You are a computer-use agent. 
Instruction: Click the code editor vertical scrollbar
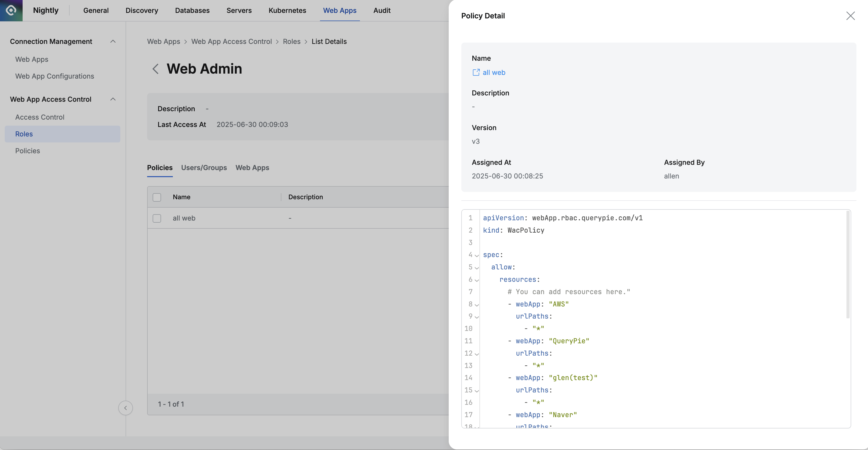click(x=848, y=265)
